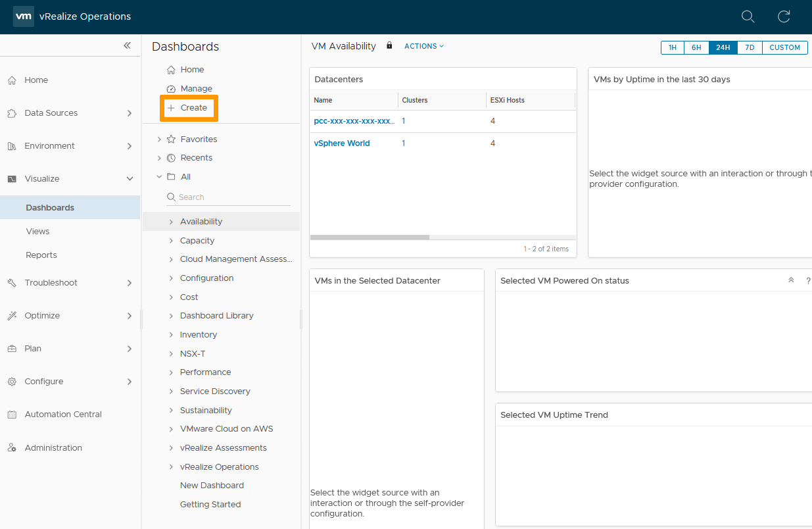
Task: Open the ACTIONS dropdown
Action: (424, 46)
